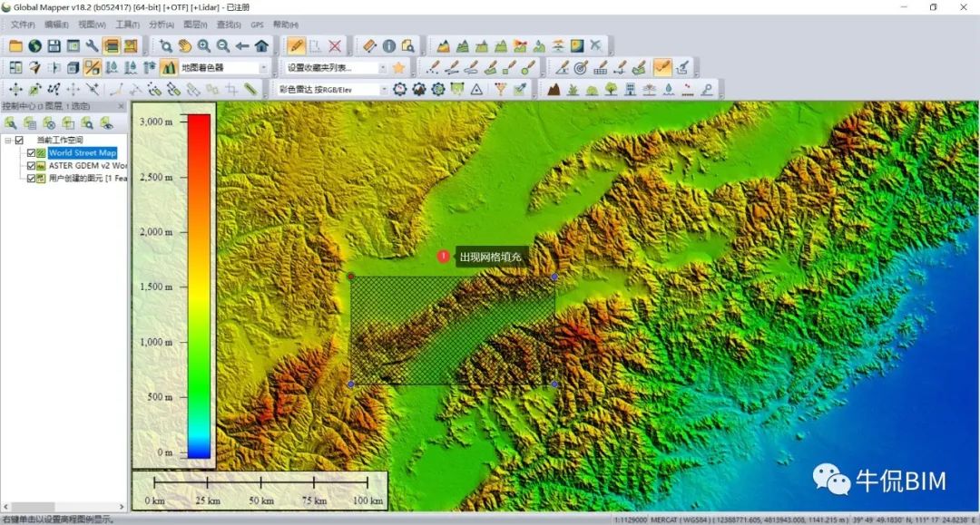Select the zoom rectangle tool
This screenshot has height=525, width=980.
click(166, 45)
